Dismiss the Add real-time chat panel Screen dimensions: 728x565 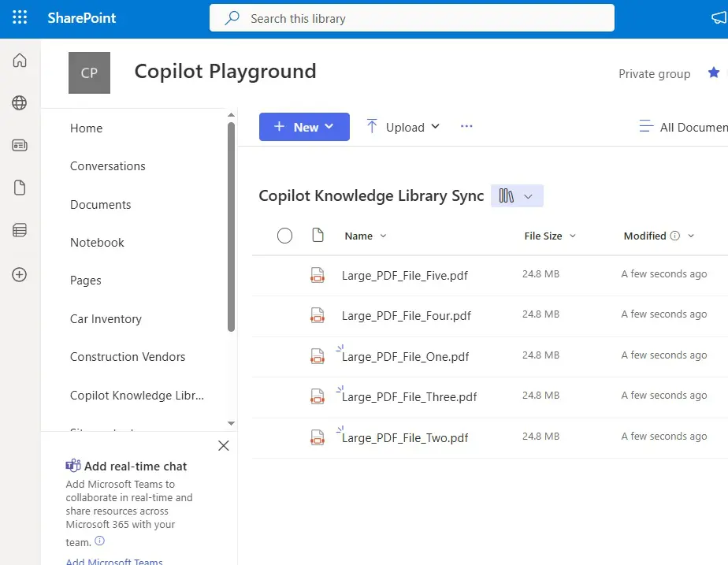point(223,446)
